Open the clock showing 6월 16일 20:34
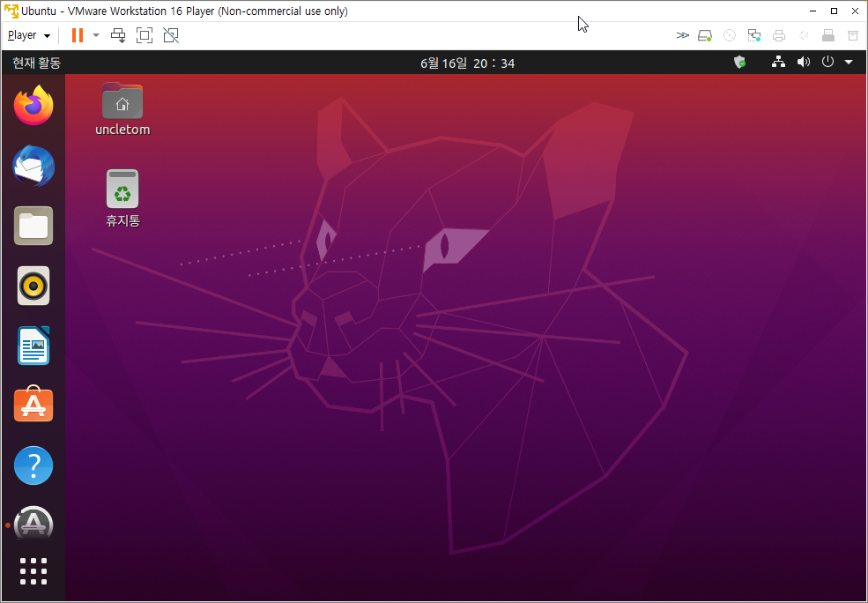This screenshot has height=603, width=868. (467, 63)
